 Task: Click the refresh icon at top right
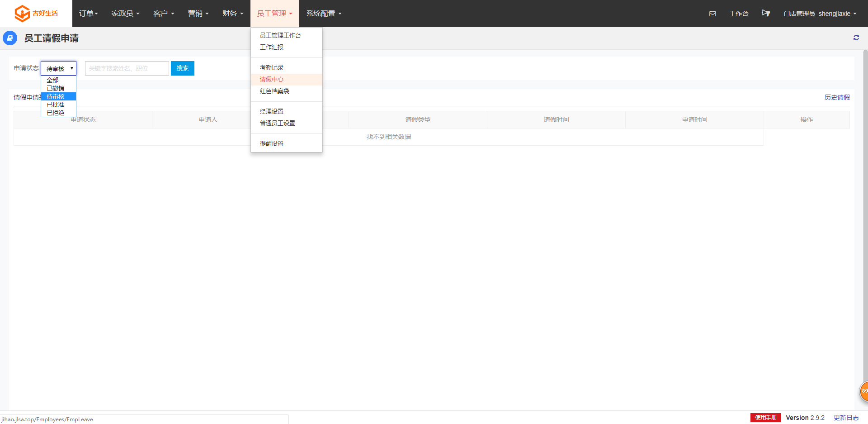[x=856, y=38]
